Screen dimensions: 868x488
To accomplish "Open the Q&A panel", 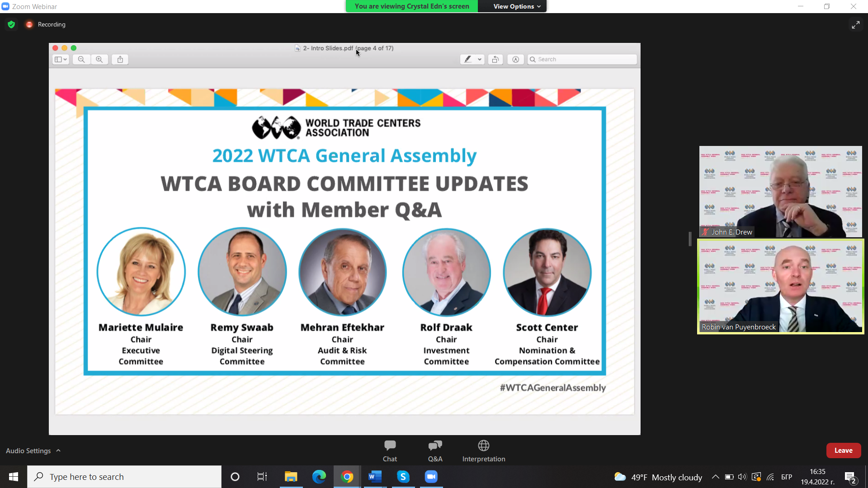I will coord(435,451).
